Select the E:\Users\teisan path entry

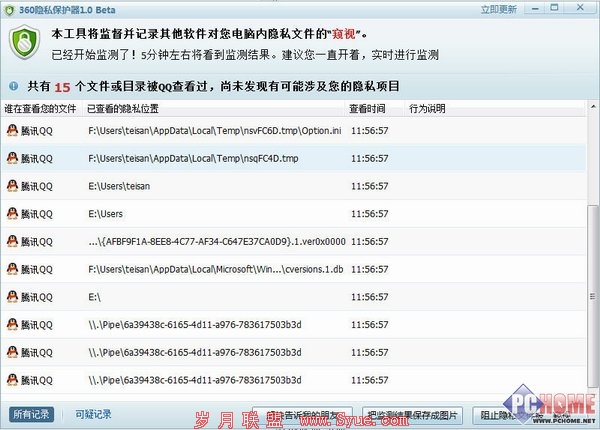pyautogui.click(x=119, y=186)
